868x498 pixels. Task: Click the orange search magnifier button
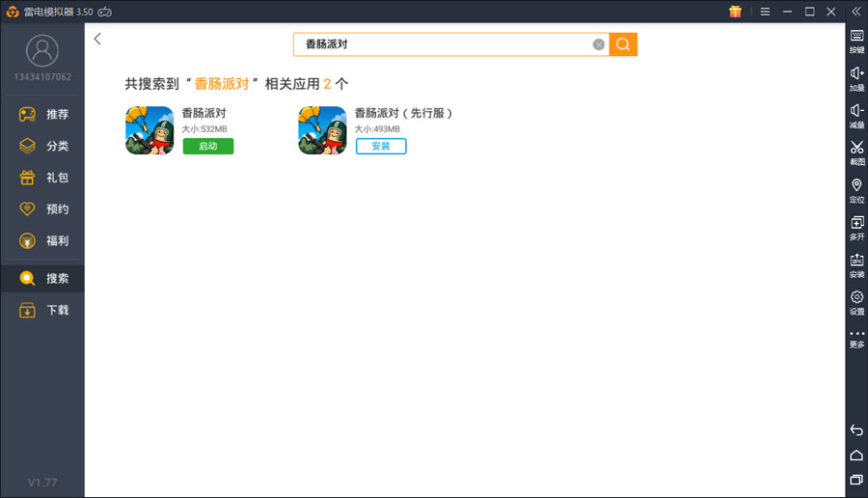pyautogui.click(x=623, y=44)
